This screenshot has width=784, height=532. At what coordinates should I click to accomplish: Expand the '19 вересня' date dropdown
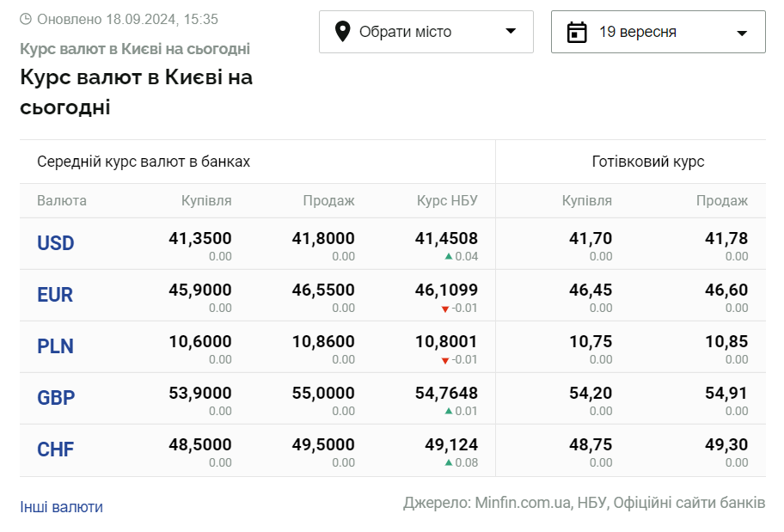(x=658, y=32)
